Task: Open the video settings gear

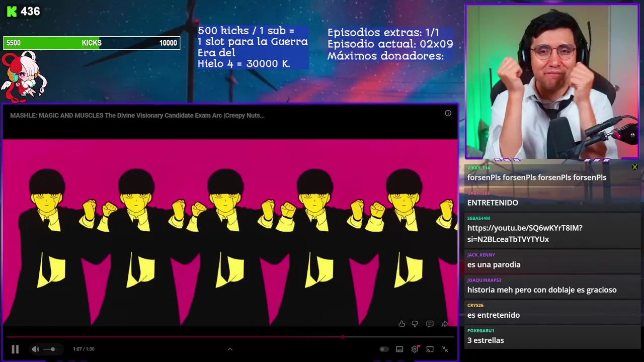Action: pos(415,349)
